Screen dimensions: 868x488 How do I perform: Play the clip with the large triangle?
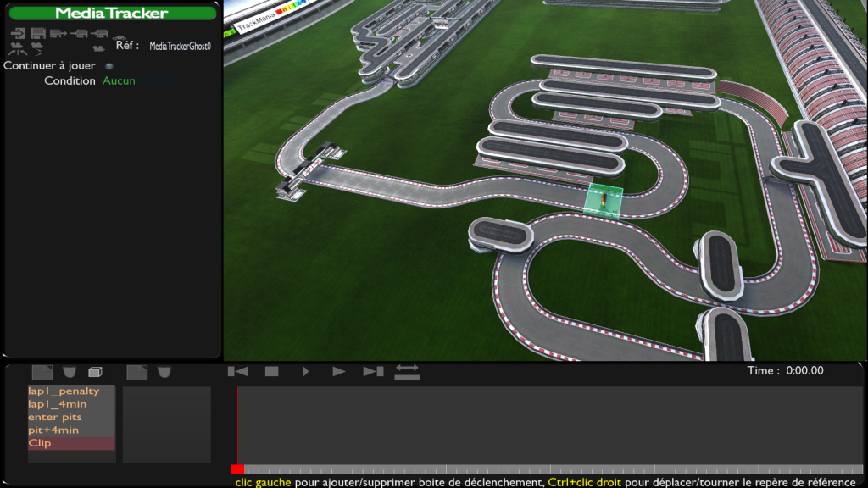click(x=339, y=372)
